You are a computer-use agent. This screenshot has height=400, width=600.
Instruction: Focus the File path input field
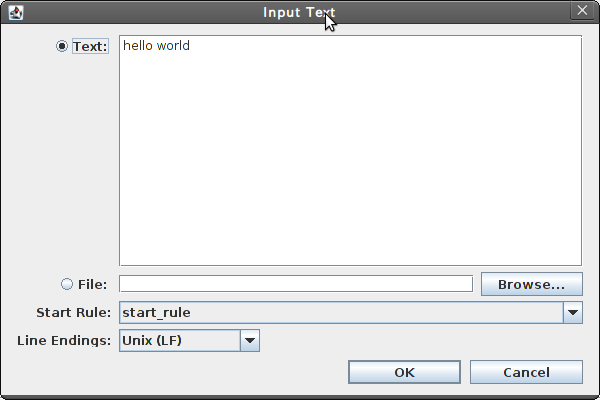pyautogui.click(x=296, y=284)
